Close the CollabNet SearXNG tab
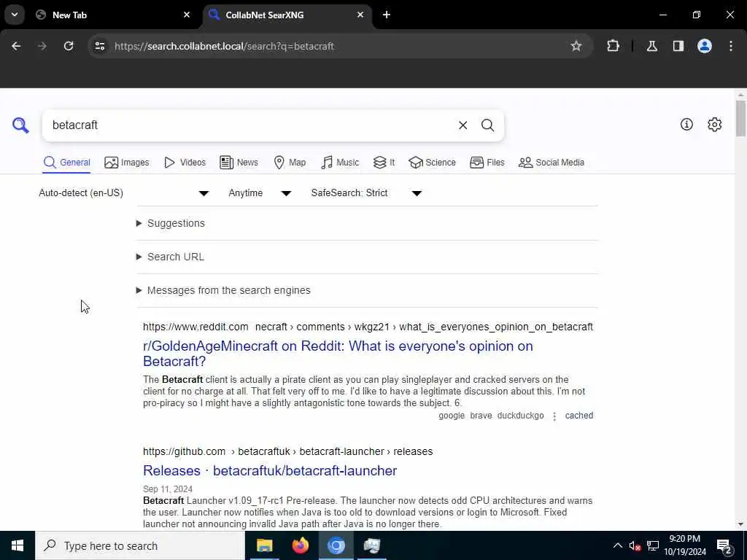747x560 pixels. pos(360,15)
